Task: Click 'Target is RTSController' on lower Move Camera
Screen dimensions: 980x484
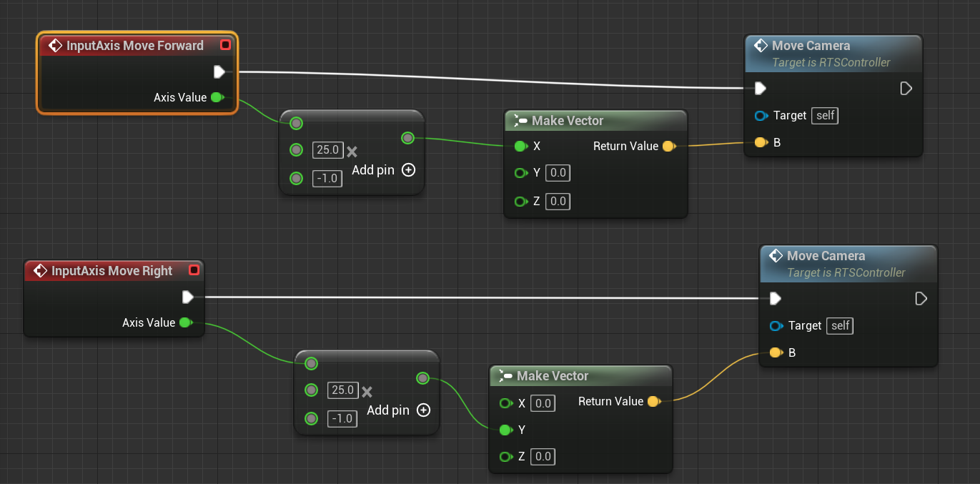Action: [846, 273]
